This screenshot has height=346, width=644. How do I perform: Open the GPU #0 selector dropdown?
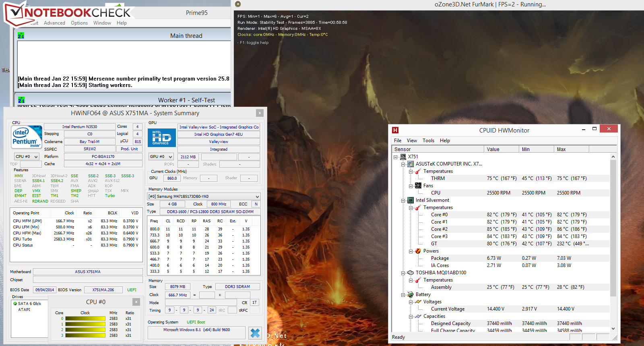pos(170,157)
